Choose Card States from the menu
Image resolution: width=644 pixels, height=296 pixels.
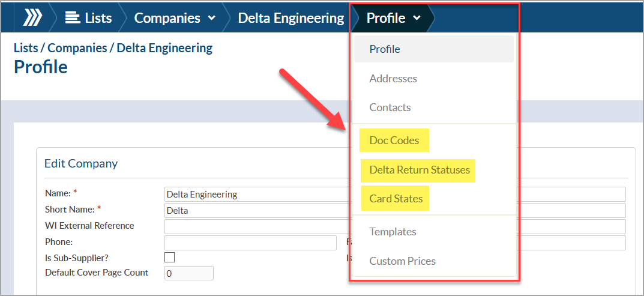pos(396,199)
